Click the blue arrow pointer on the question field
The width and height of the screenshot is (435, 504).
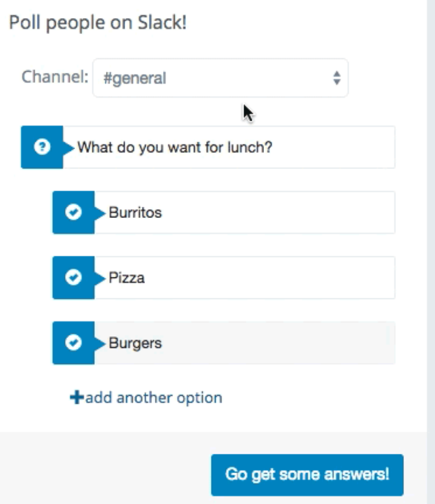[x=69, y=147]
